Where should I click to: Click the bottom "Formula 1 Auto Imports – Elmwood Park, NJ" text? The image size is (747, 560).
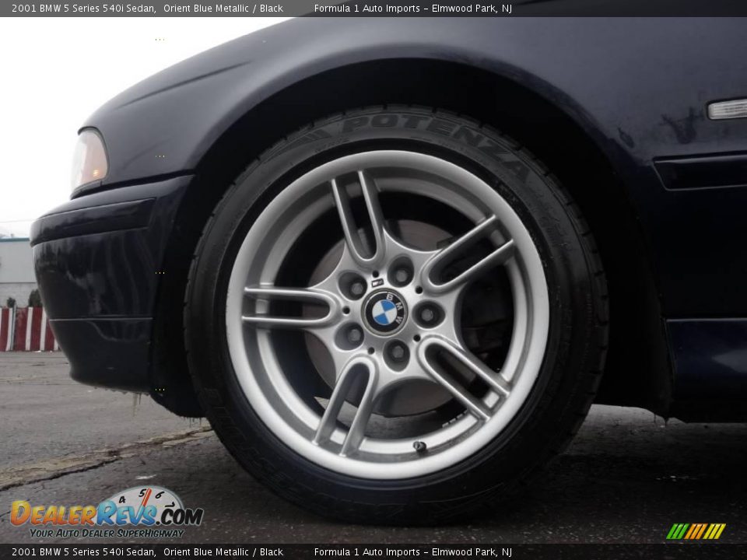(x=412, y=552)
